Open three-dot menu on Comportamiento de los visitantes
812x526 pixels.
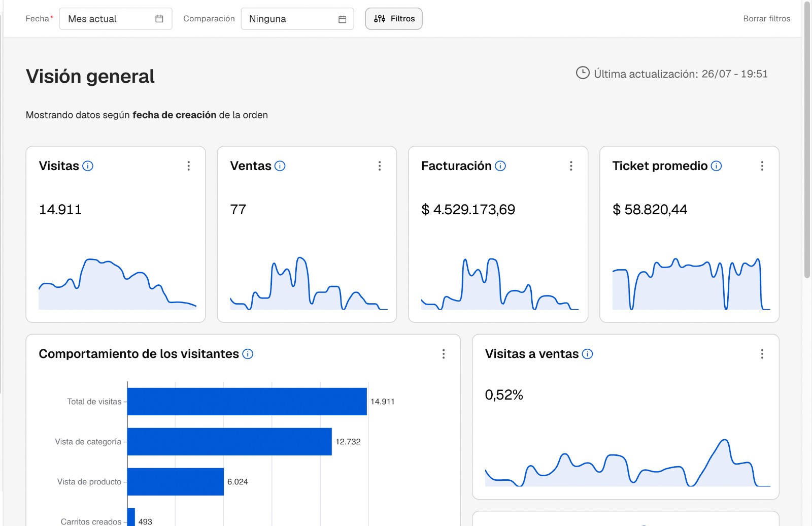(x=444, y=354)
